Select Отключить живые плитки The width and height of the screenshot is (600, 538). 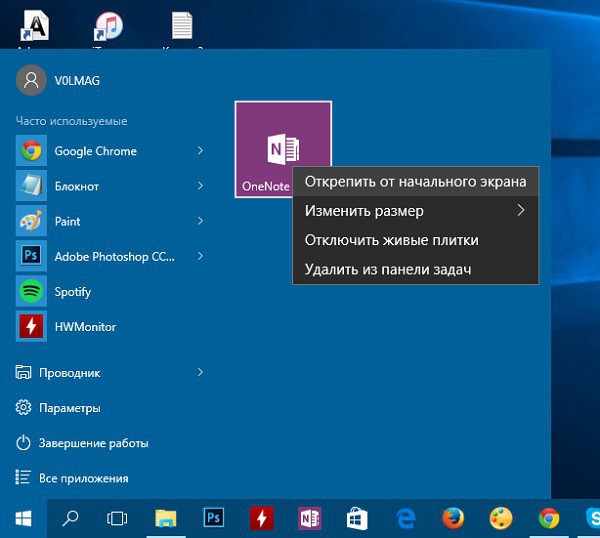click(416, 240)
